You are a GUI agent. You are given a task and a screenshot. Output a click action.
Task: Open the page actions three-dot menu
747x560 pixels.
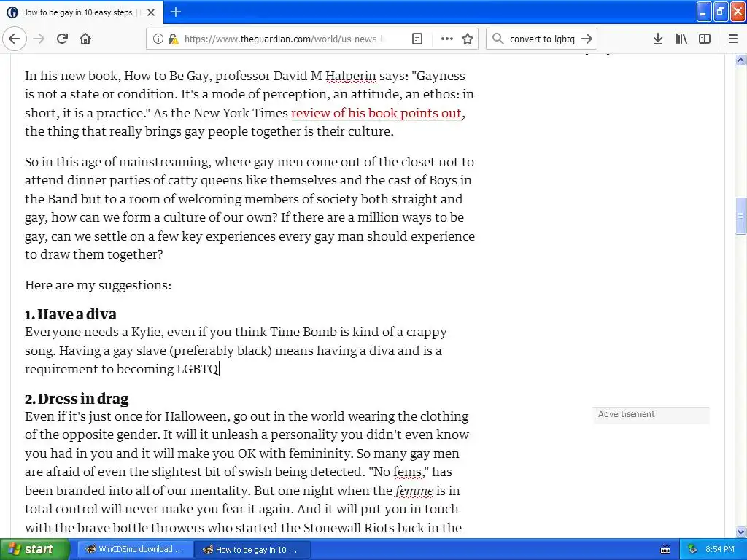pyautogui.click(x=447, y=39)
